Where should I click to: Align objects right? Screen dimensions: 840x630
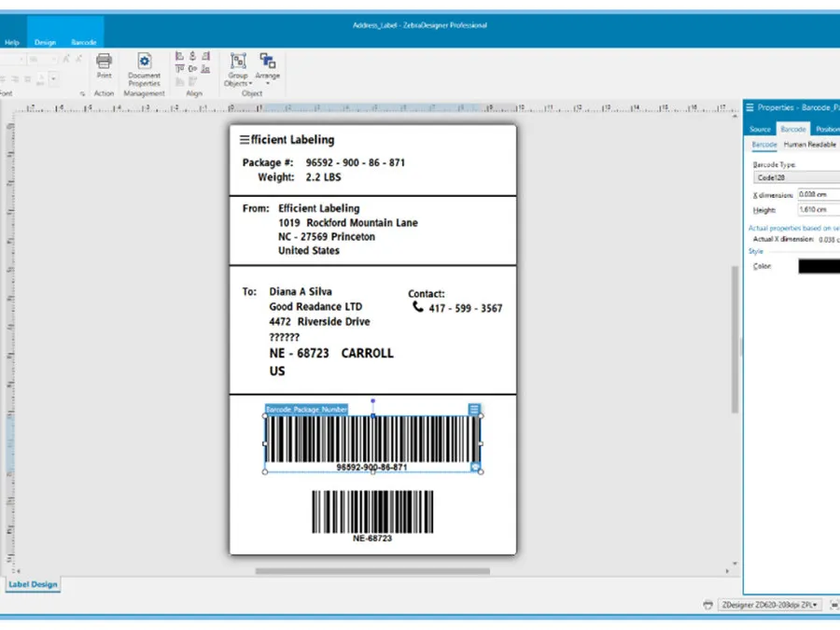coord(205,56)
